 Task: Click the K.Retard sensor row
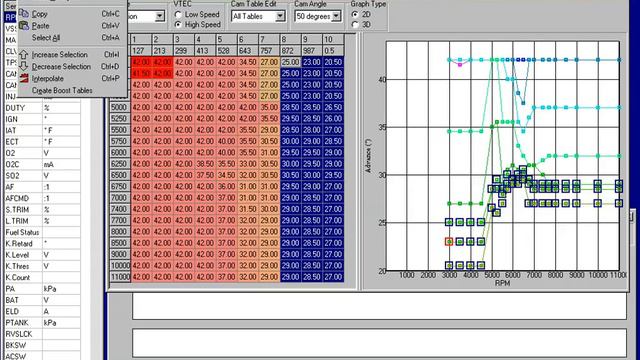[42, 243]
